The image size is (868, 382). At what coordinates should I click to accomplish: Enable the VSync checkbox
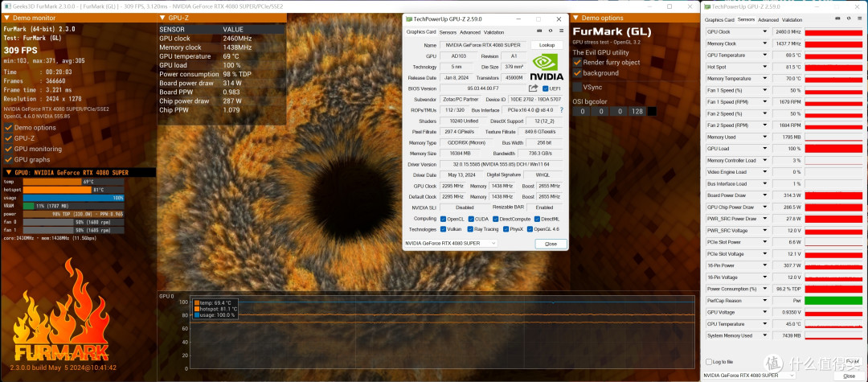[x=577, y=87]
